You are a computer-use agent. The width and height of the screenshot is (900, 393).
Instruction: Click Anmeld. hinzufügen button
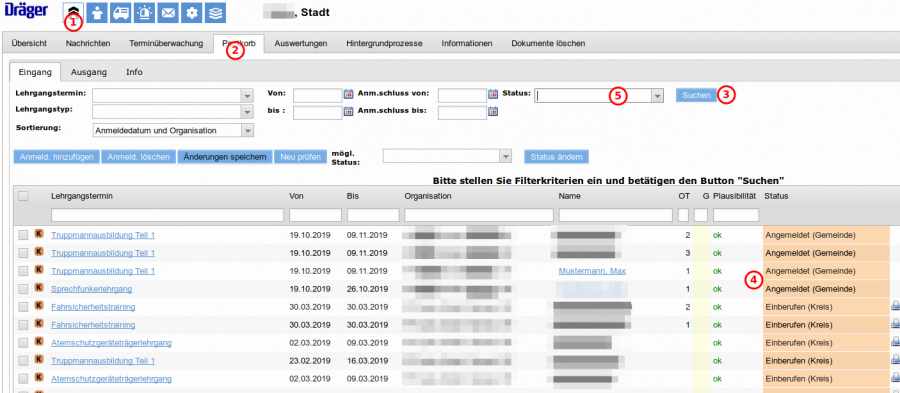pos(57,157)
